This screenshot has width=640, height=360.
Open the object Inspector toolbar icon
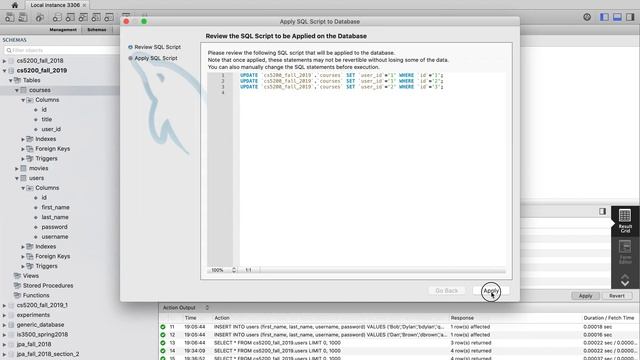click(x=40, y=18)
